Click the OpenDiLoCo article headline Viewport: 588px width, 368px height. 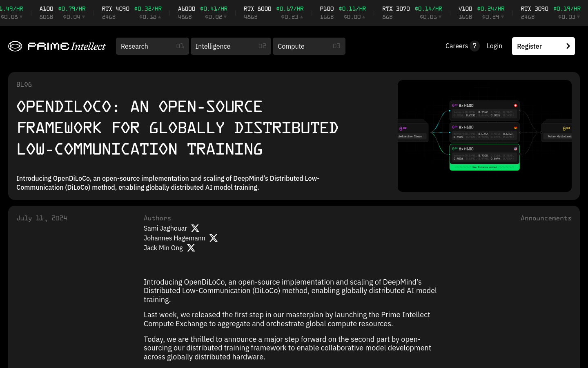click(x=178, y=128)
